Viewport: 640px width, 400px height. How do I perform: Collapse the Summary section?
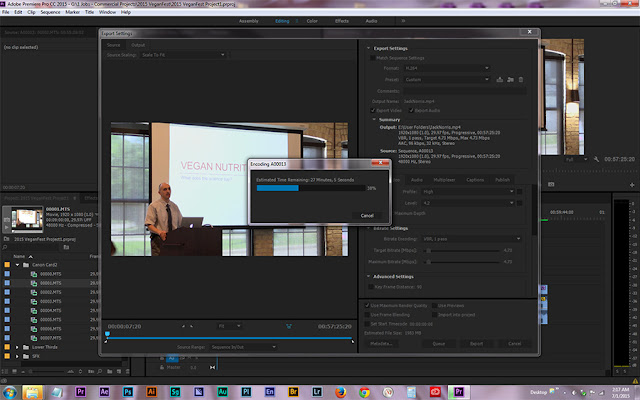[374, 120]
